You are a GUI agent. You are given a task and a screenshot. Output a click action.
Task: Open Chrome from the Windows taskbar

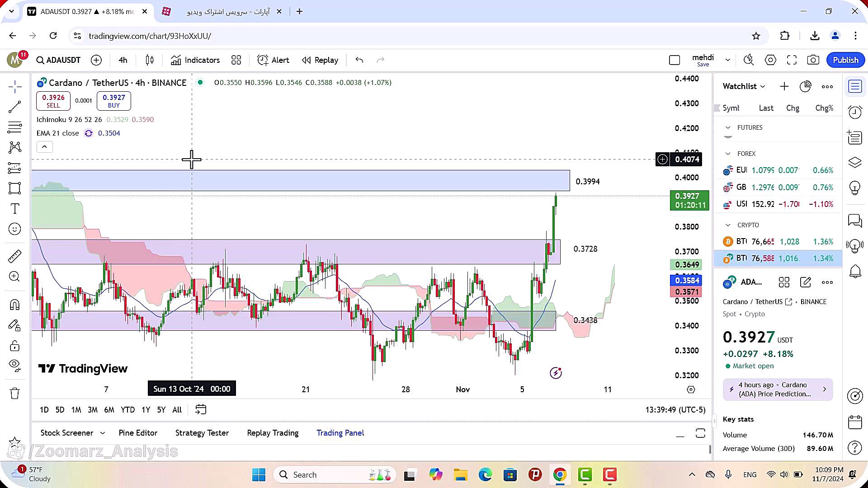[x=560, y=474]
